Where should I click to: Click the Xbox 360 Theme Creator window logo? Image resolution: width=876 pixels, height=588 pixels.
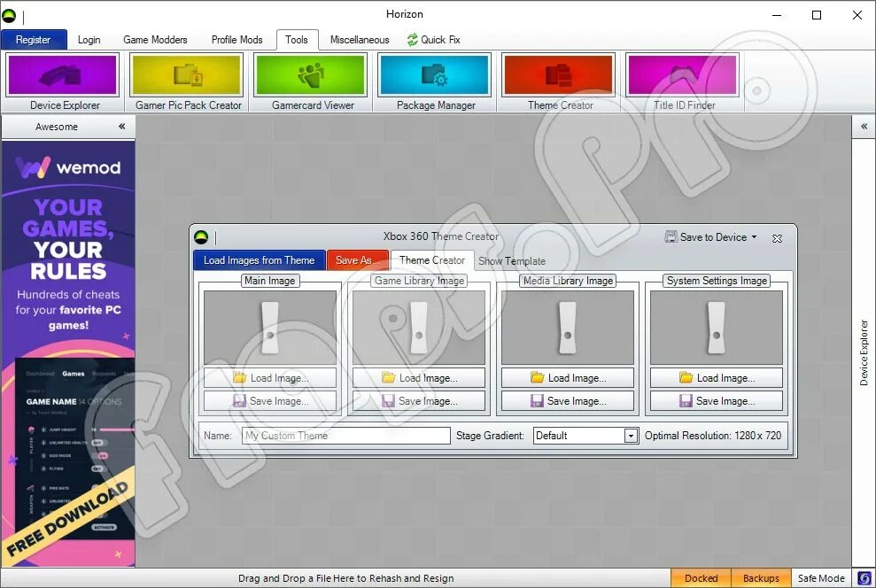pos(201,237)
